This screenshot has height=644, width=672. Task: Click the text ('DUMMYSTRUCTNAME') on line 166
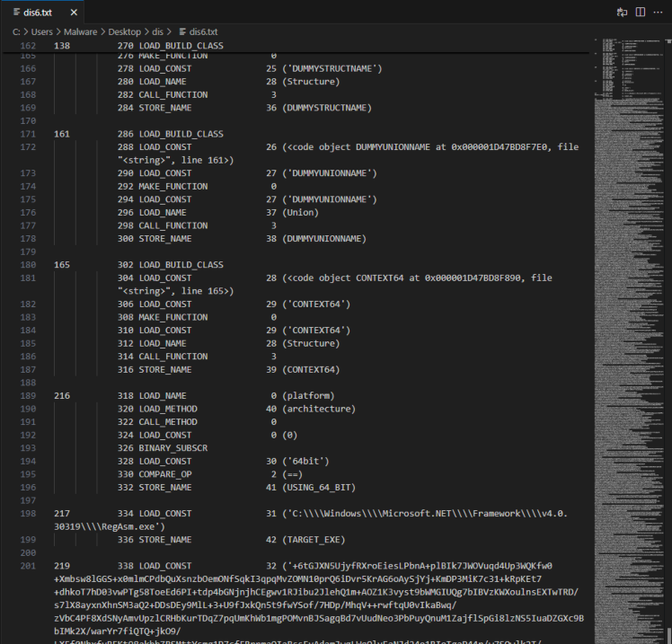pos(332,68)
